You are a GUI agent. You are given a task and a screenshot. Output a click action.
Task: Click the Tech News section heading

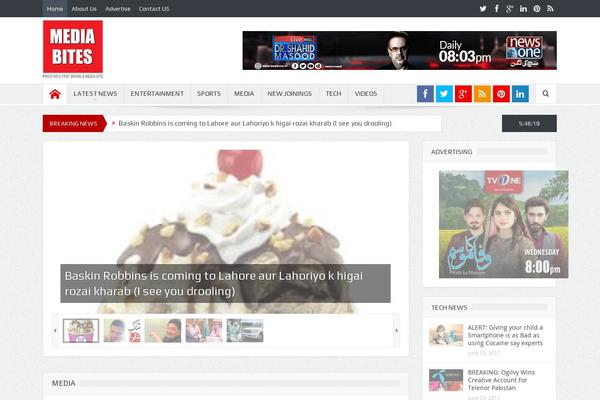pos(449,307)
